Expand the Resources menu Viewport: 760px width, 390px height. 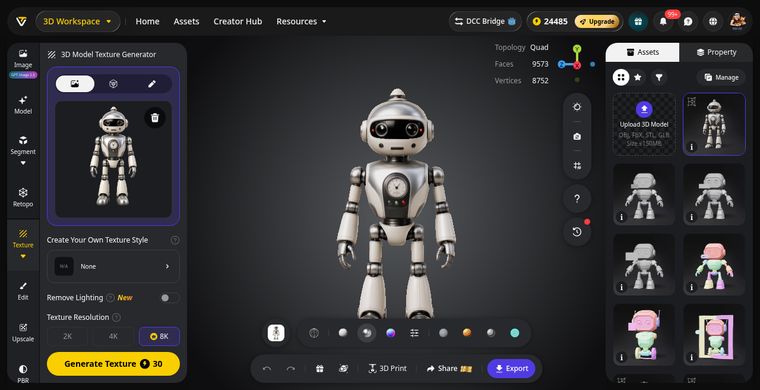pyautogui.click(x=301, y=21)
